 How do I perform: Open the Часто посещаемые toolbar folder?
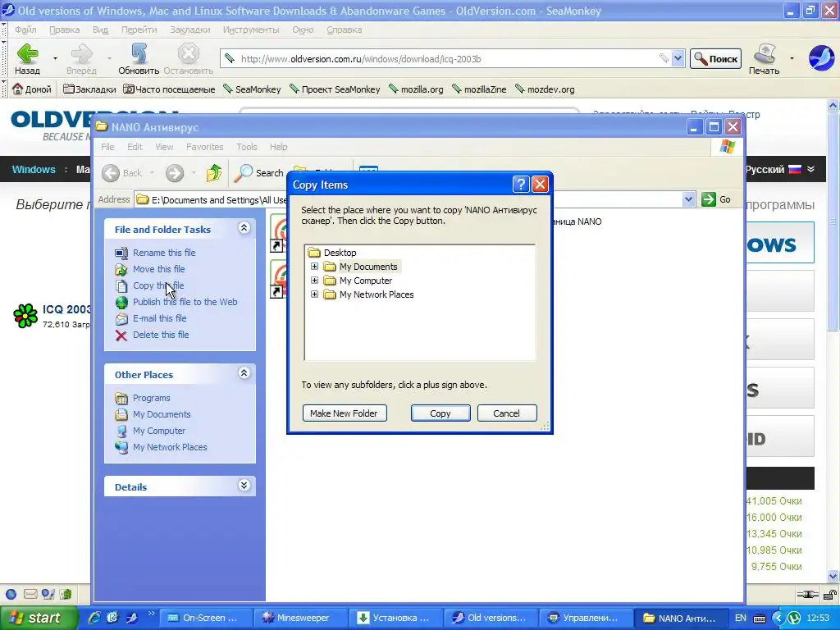169,89
